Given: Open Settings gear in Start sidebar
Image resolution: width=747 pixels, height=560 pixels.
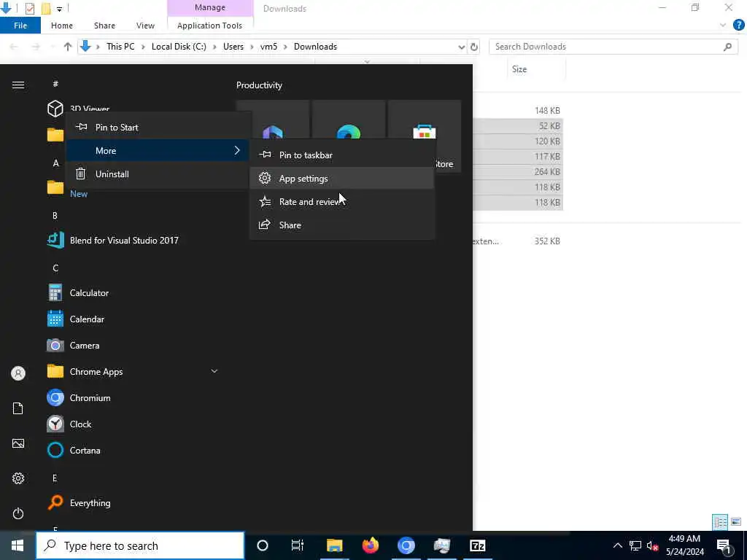Looking at the screenshot, I should coord(18,478).
